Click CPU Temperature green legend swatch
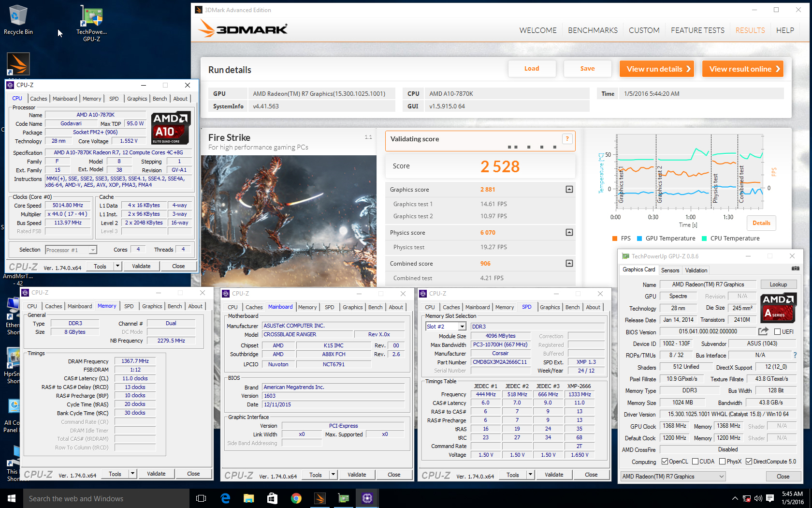The width and height of the screenshot is (812, 508). point(704,239)
